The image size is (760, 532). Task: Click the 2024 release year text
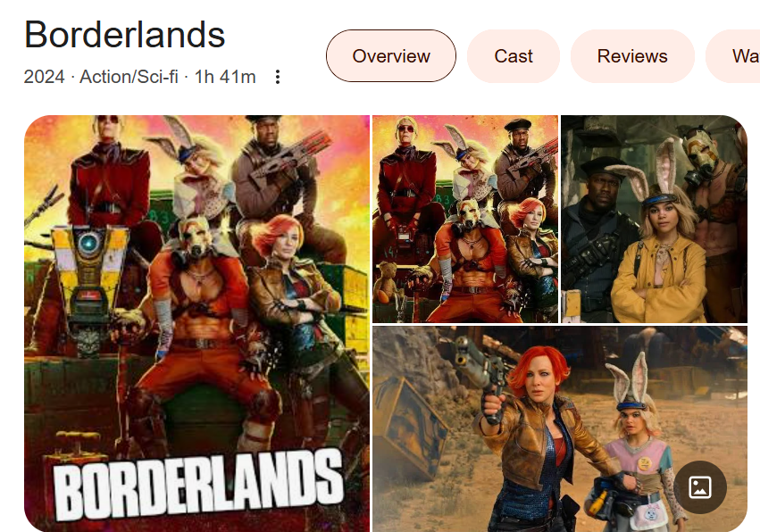[x=44, y=77]
